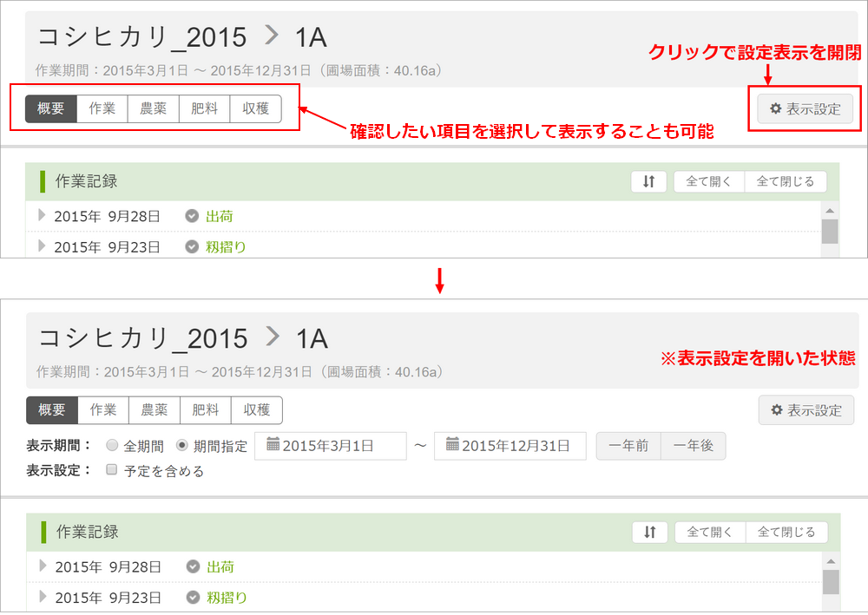Click the calendar icon beside 2015年12月31日
Viewport: 868px width, 615px height.
(x=452, y=445)
